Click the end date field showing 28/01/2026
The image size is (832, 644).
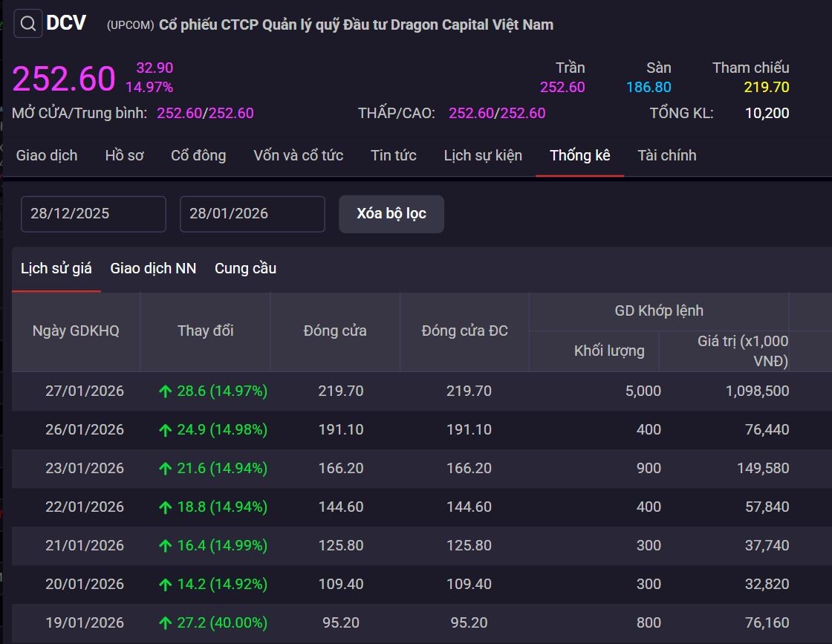tap(251, 214)
